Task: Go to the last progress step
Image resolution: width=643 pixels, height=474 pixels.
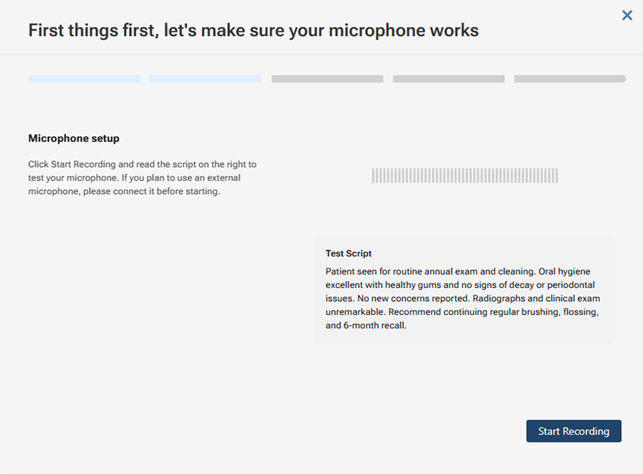Action: click(569, 79)
